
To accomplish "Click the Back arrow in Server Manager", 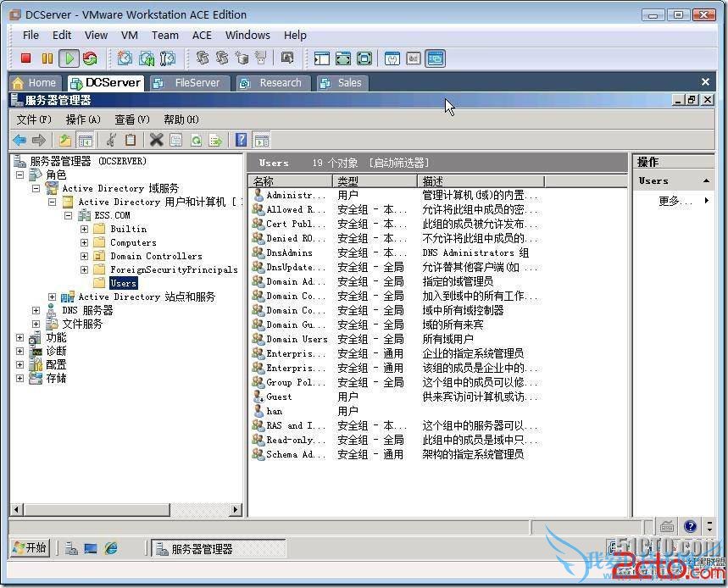I will tap(19, 140).
